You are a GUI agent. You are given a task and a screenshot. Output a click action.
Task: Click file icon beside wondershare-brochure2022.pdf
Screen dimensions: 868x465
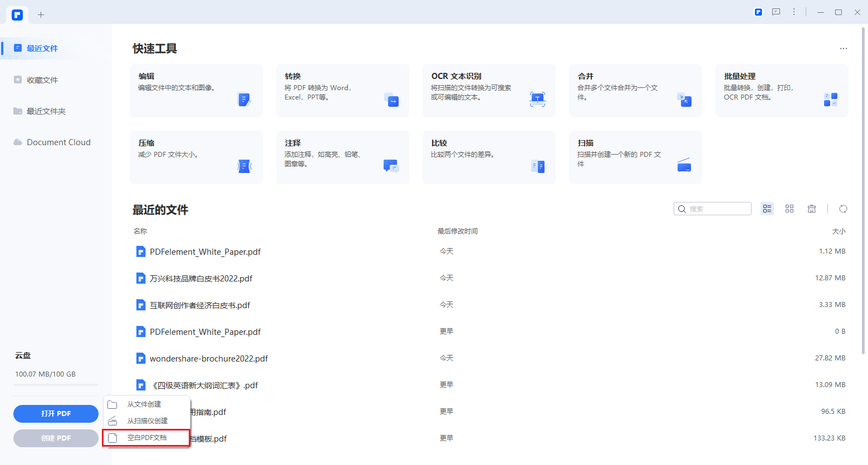point(141,358)
